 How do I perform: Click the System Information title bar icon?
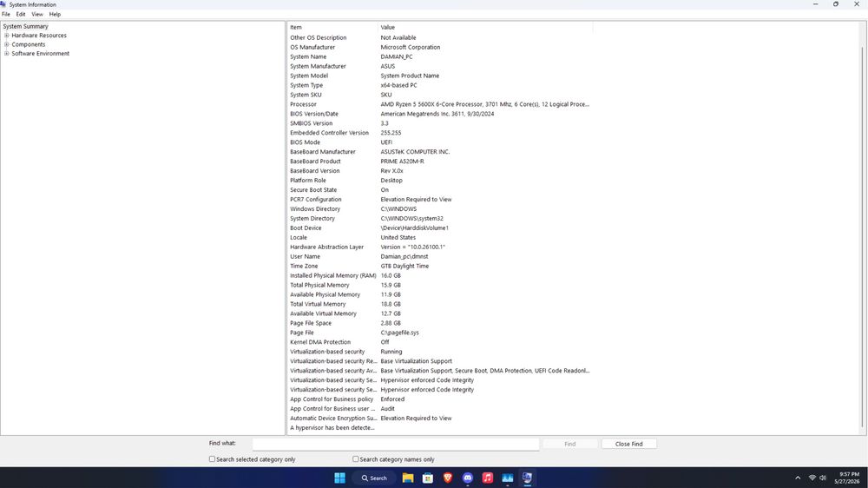(3, 3)
